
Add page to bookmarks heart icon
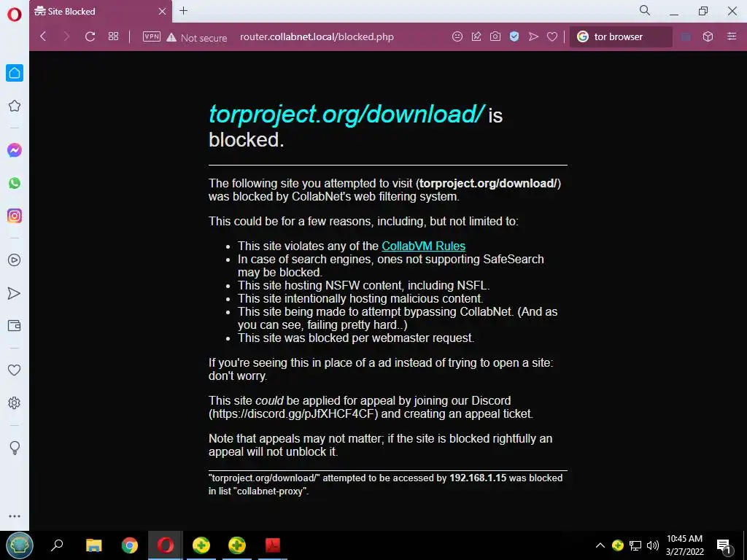[x=552, y=36]
